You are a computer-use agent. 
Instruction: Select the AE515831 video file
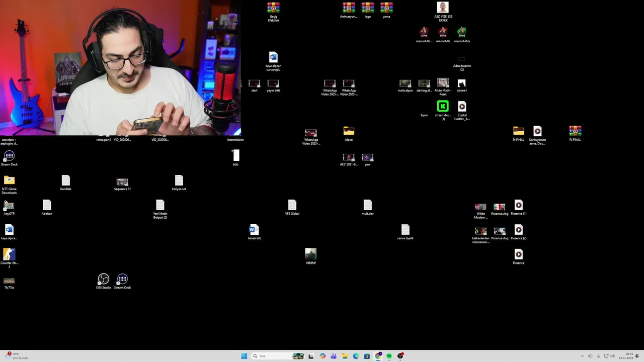[349, 157]
